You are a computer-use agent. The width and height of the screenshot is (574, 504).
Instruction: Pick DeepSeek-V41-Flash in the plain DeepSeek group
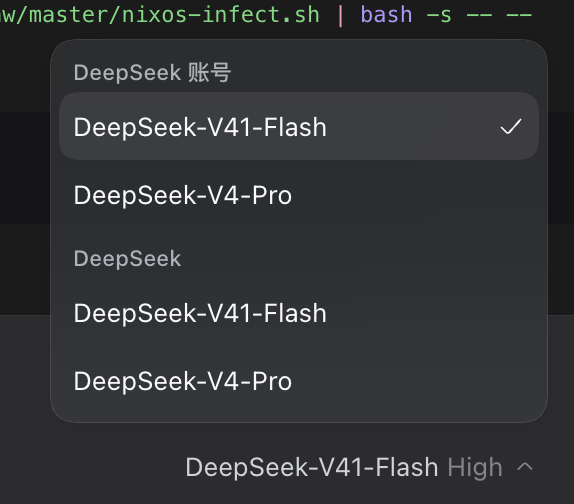[299, 313]
